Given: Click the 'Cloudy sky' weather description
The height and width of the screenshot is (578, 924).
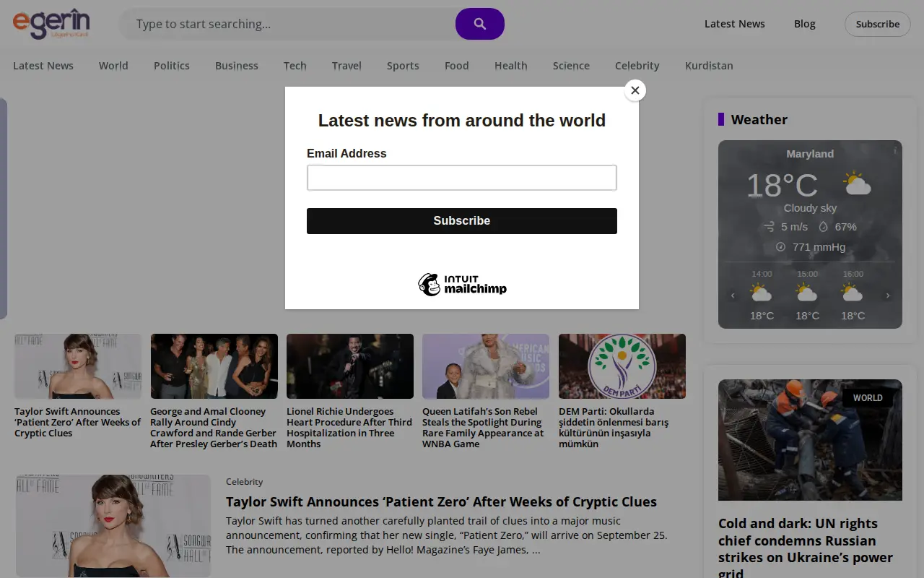Looking at the screenshot, I should (810, 208).
